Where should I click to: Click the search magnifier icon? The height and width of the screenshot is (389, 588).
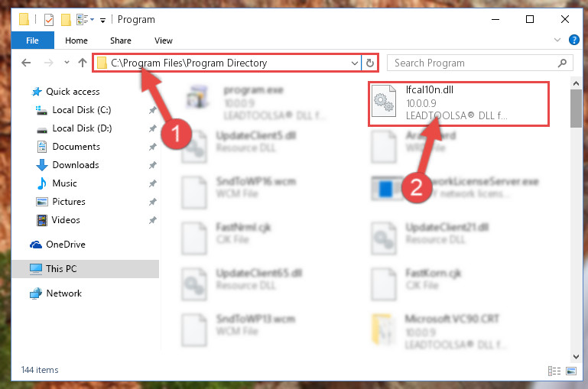(x=562, y=63)
